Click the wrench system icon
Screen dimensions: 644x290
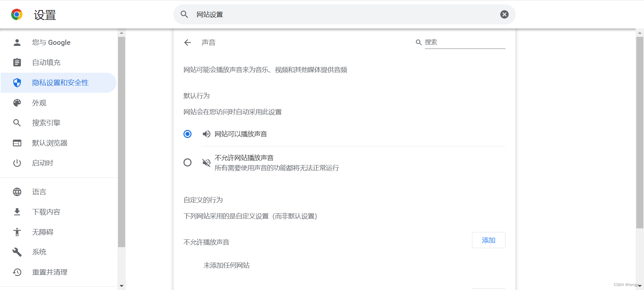17,252
